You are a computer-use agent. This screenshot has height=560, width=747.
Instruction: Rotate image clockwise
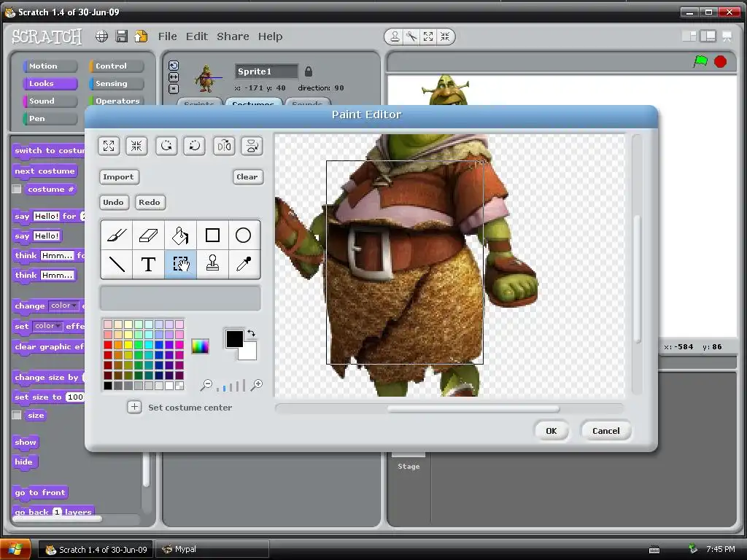(194, 146)
